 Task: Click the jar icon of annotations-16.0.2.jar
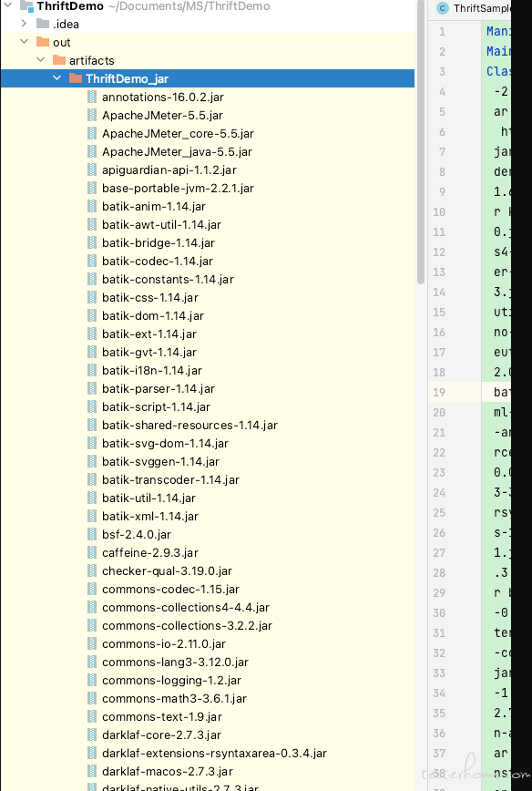[x=92, y=97]
